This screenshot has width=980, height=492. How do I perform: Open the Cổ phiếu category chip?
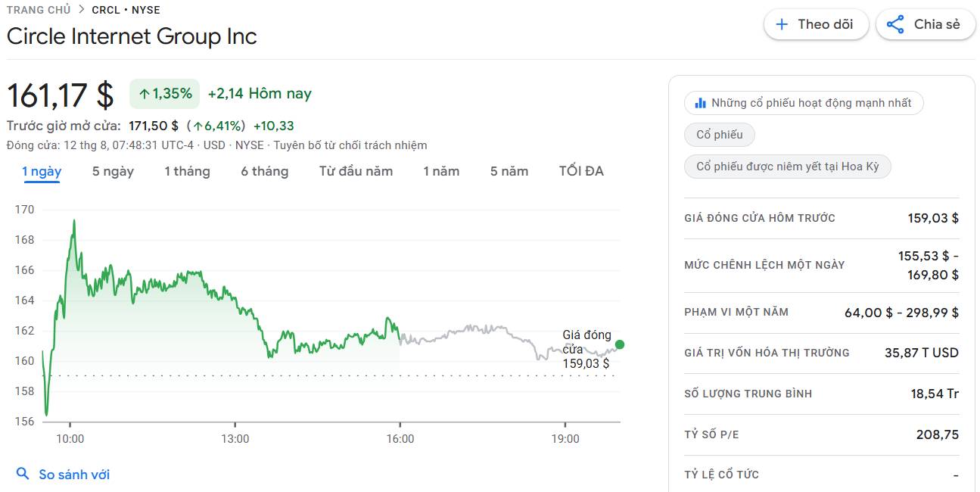click(720, 135)
